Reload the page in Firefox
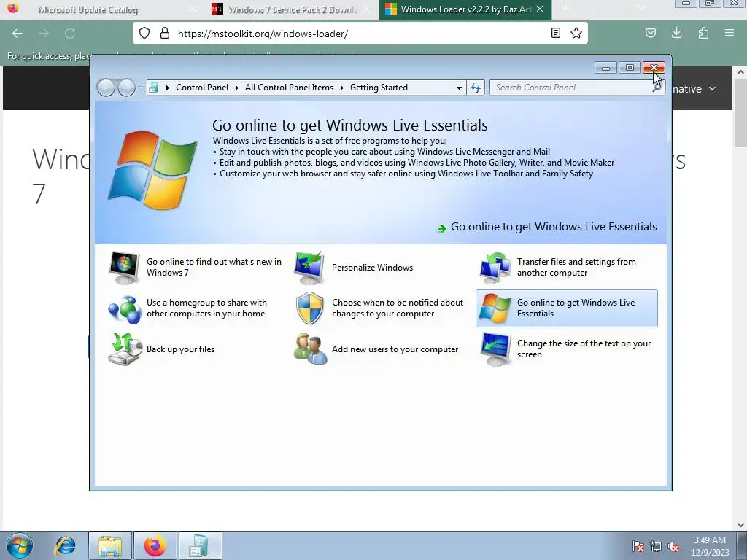 tap(70, 34)
